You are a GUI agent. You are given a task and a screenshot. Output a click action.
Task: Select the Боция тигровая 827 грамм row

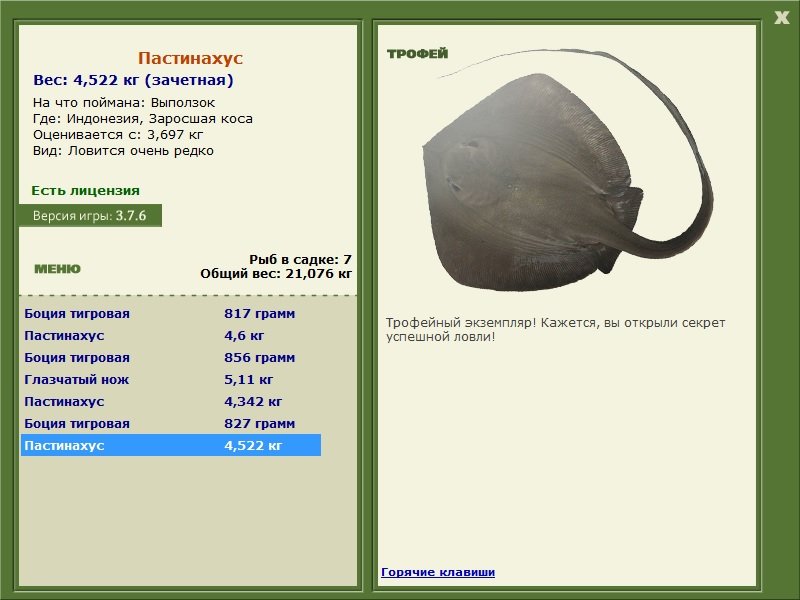(x=170, y=423)
